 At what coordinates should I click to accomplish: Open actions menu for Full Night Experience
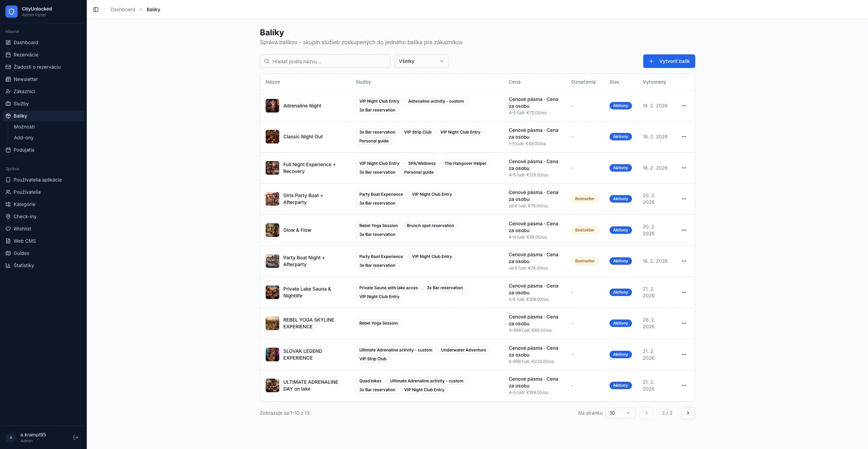684,168
